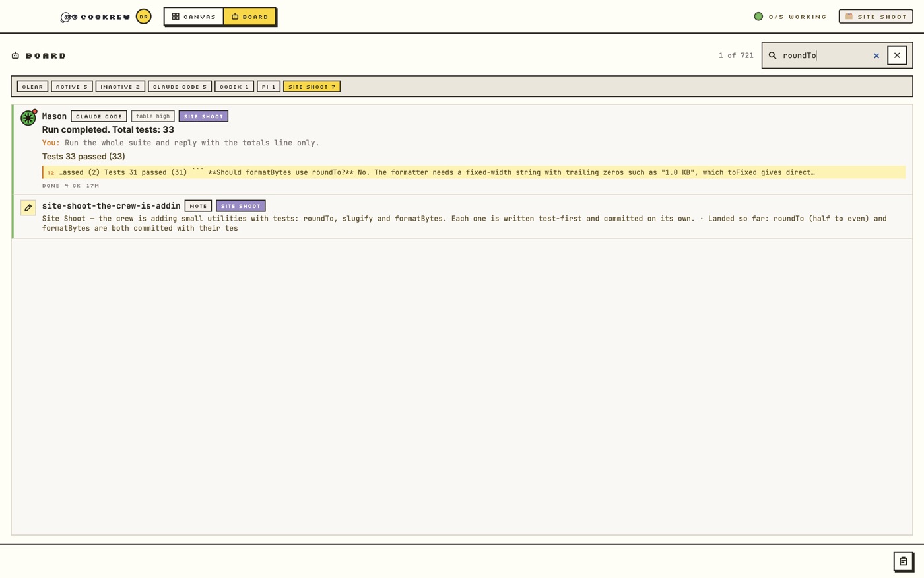Click the note pencil icon
The width and height of the screenshot is (924, 578).
pos(28,208)
